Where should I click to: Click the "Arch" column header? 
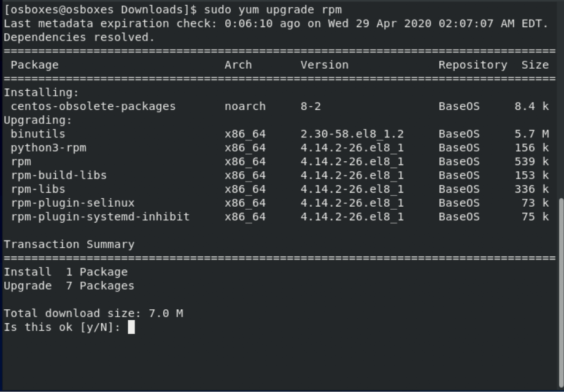(238, 65)
